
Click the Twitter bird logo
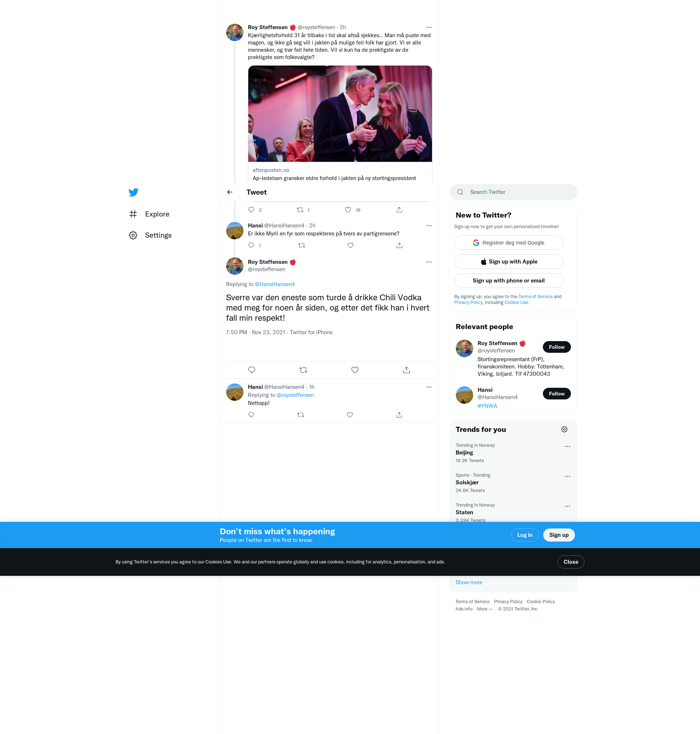(x=133, y=192)
